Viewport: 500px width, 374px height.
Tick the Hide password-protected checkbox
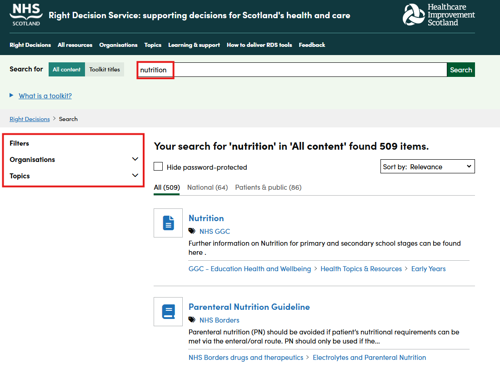tap(158, 166)
